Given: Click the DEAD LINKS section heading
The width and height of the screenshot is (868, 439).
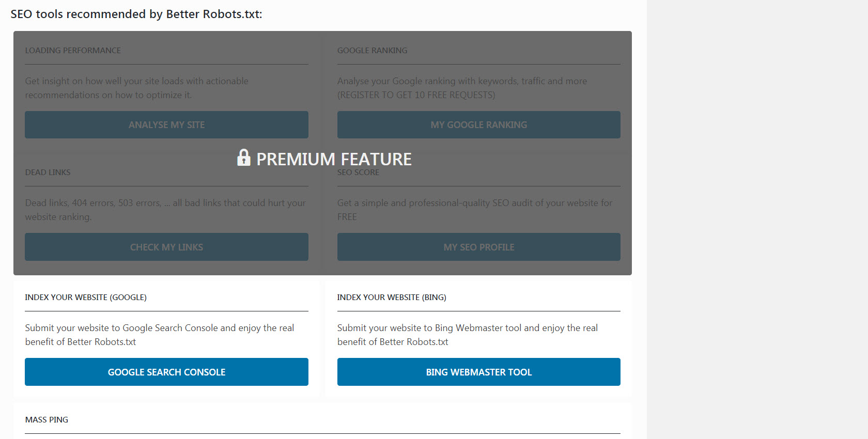Looking at the screenshot, I should [x=48, y=173].
